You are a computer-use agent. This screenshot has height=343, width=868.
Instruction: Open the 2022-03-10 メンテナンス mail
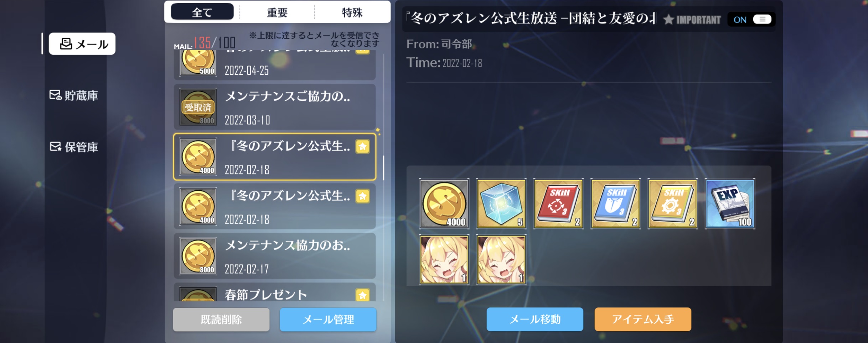tap(274, 107)
